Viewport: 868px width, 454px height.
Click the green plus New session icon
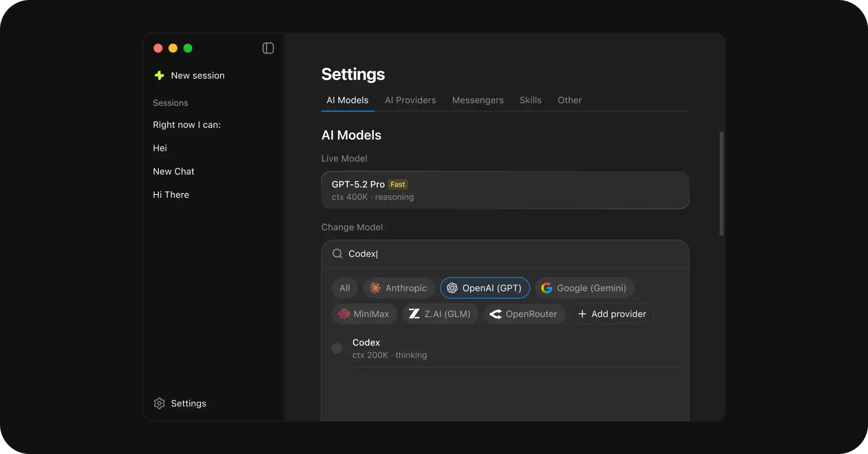tap(159, 76)
